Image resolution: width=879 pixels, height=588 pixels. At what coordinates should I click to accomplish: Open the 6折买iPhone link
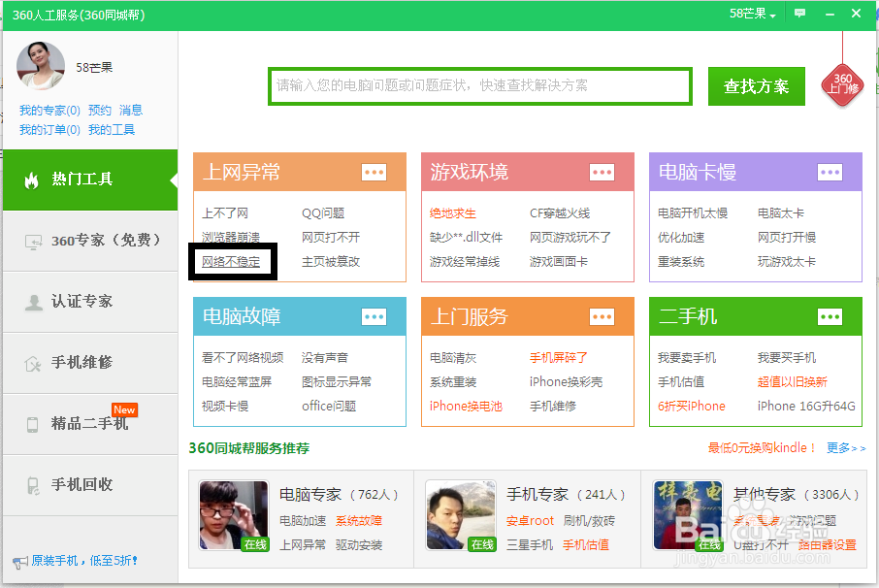(x=691, y=406)
